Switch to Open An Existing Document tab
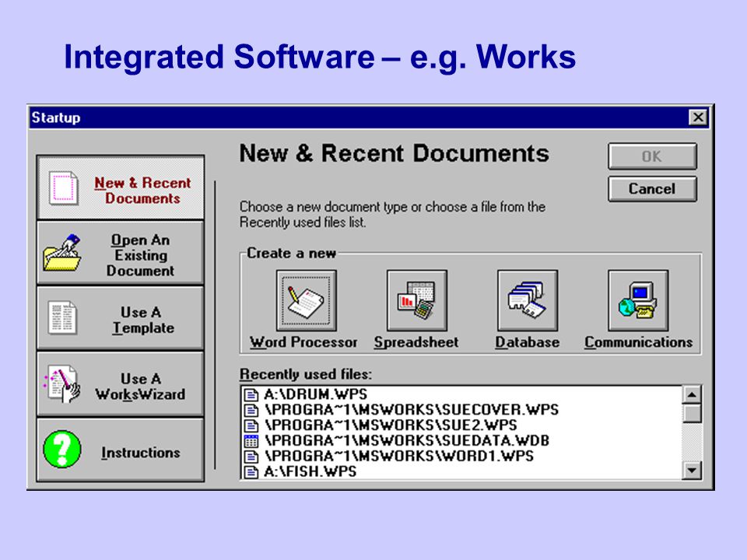This screenshot has height=560, width=747. [121, 254]
